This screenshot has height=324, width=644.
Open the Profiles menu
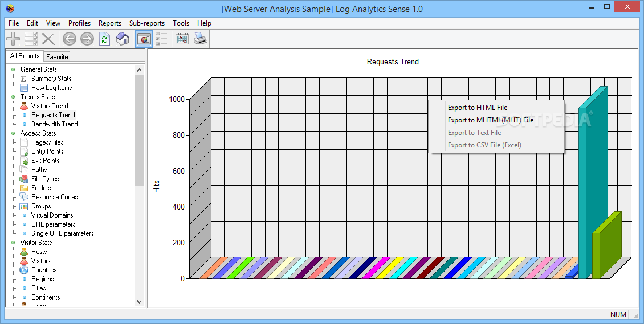79,23
